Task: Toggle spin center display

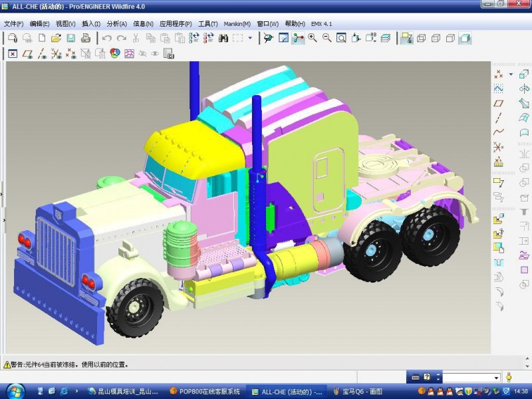Action: point(298,38)
